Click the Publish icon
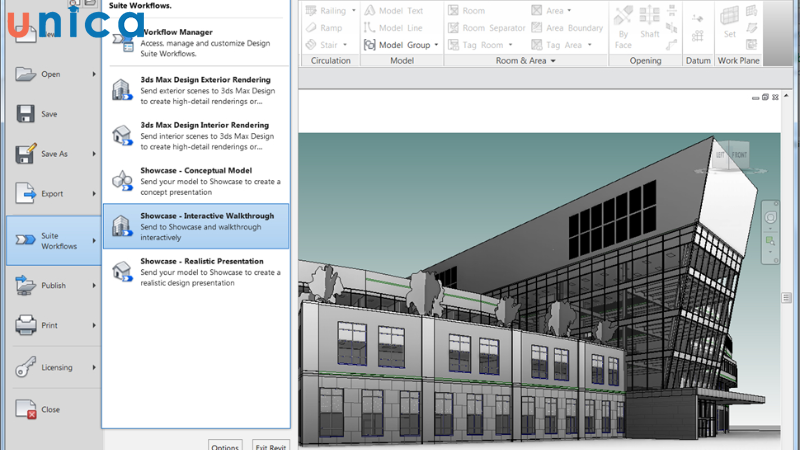 click(25, 285)
